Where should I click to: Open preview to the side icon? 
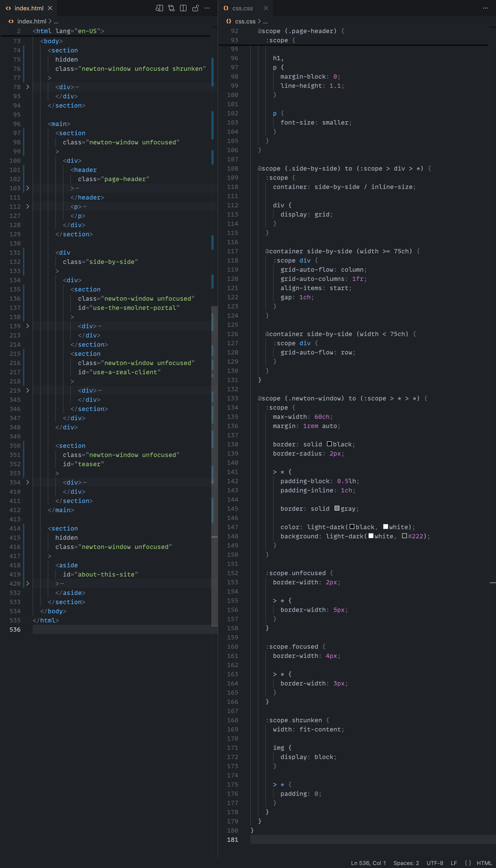159,8
